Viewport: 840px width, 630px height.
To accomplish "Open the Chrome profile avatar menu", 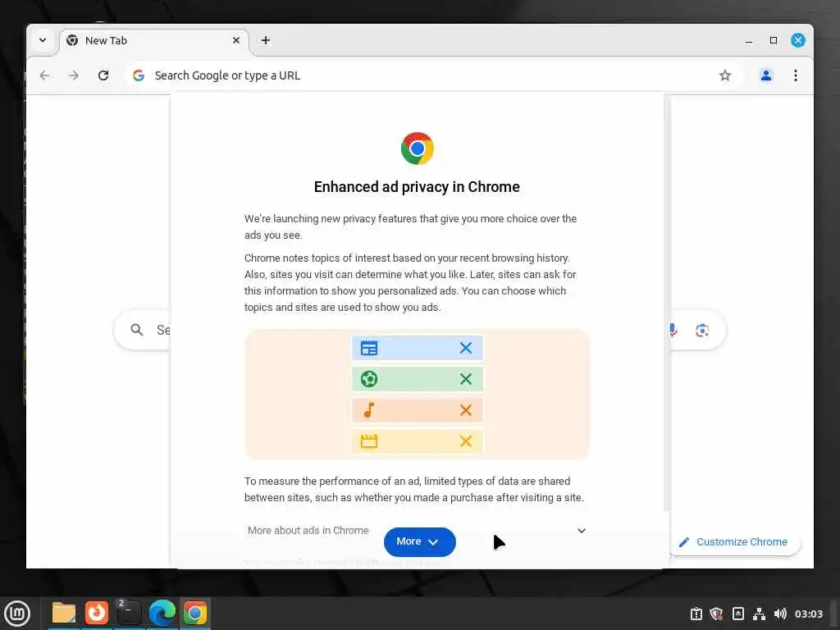I will coord(766,75).
